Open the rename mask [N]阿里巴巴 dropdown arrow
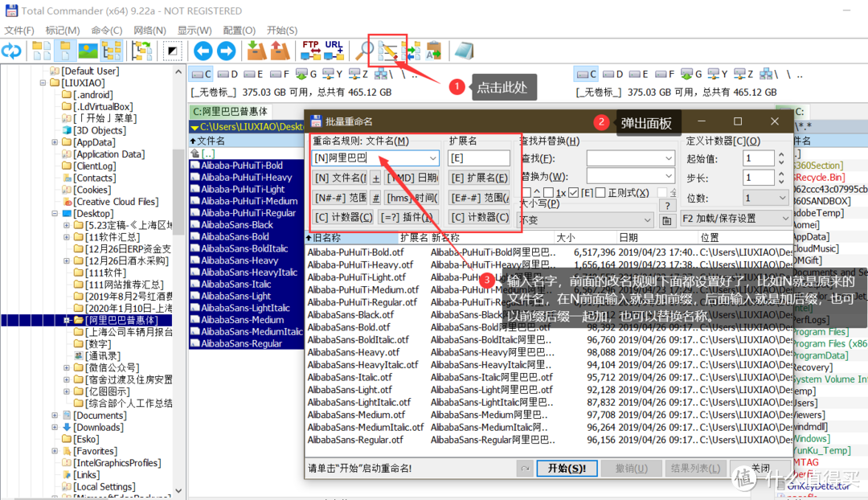Viewport: 868px width, 500px height. pyautogui.click(x=432, y=158)
